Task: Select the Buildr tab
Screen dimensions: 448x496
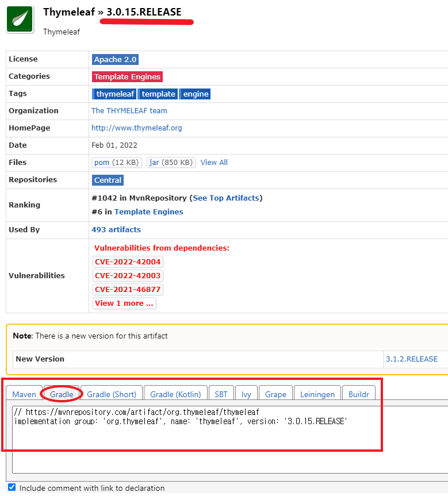Action: click(359, 394)
